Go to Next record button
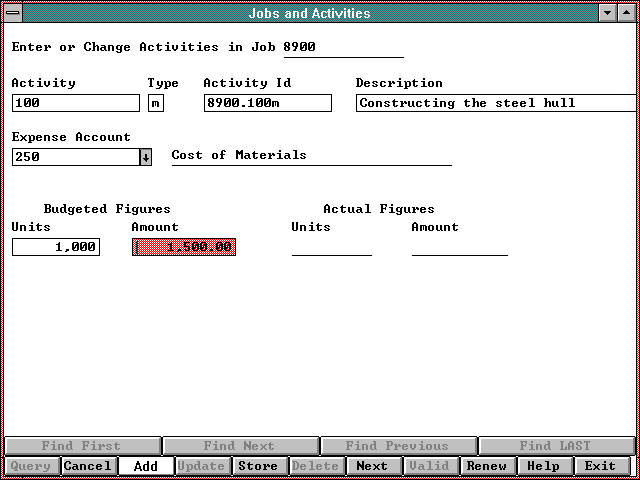 coord(372,466)
